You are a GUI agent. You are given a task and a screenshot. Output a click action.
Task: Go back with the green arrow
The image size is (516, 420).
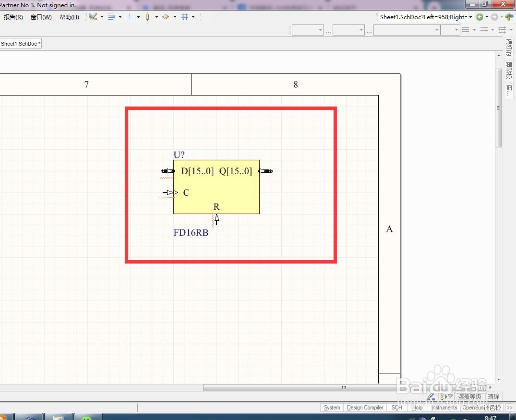point(480,17)
